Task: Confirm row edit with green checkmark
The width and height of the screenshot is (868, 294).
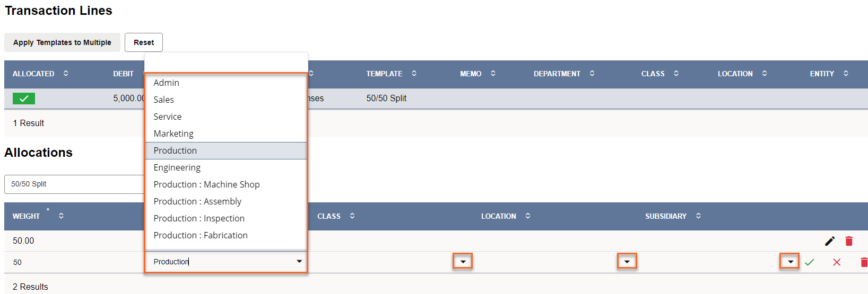Action: click(809, 262)
